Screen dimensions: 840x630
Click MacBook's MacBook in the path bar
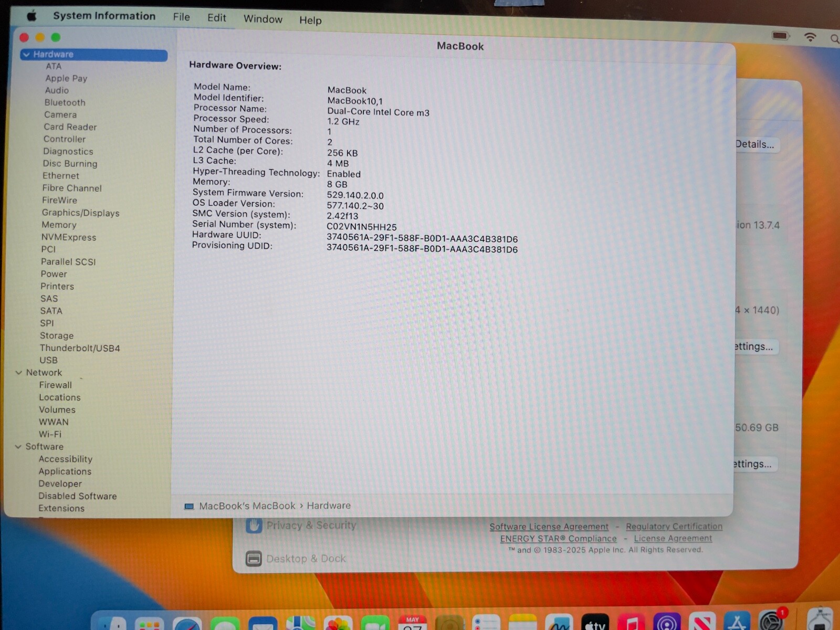[x=247, y=506]
